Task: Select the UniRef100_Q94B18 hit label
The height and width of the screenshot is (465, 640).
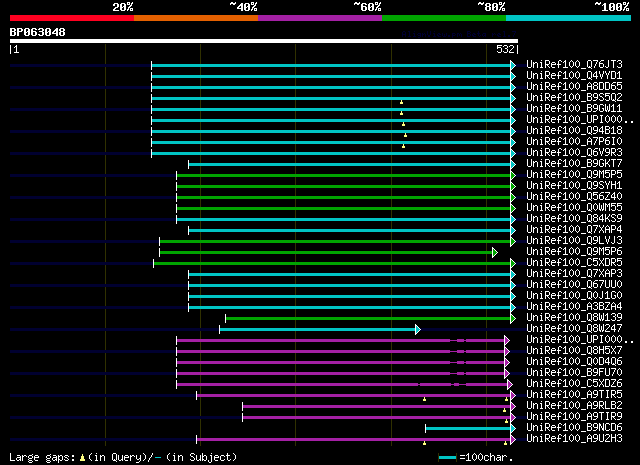Action: coord(574,130)
